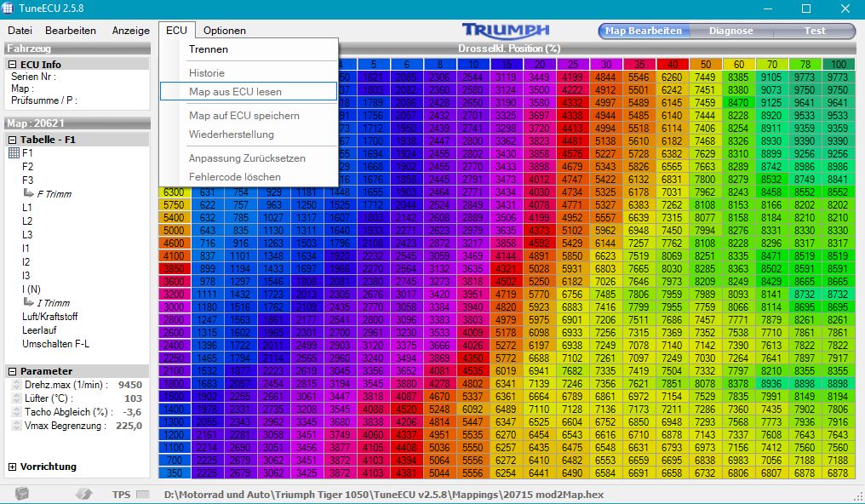Collapse the Parameter section
The image size is (865, 504).
[13, 371]
